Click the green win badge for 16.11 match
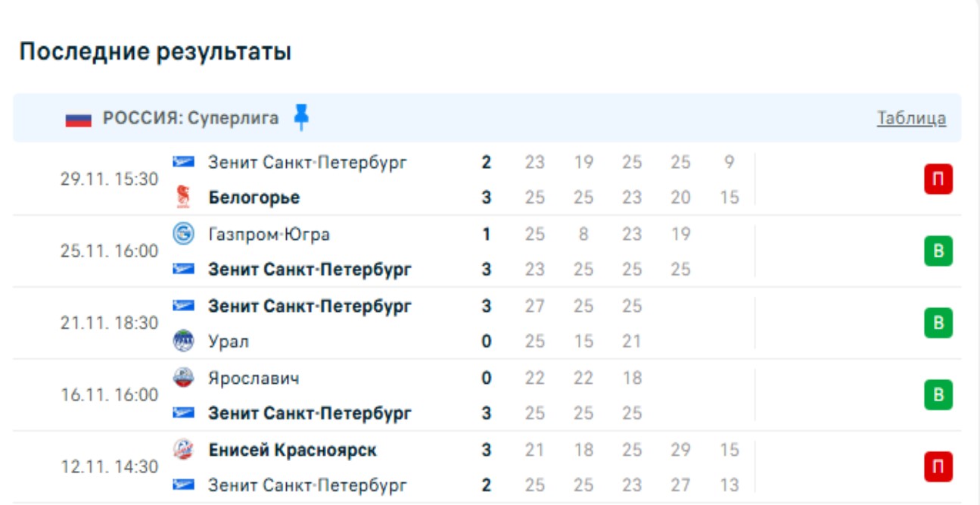 (938, 395)
